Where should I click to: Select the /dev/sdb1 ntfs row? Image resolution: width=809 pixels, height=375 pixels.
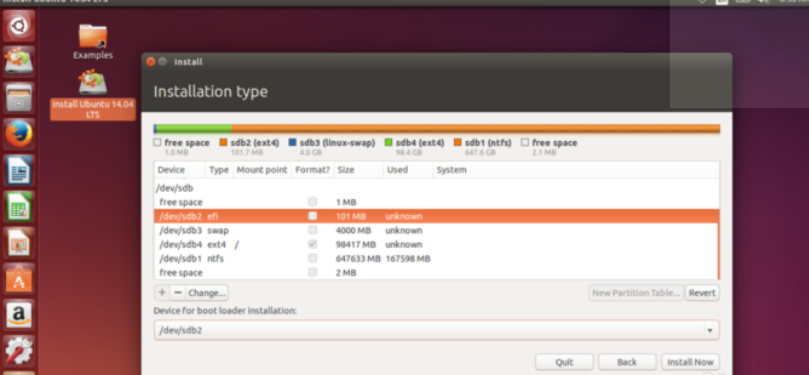point(436,258)
